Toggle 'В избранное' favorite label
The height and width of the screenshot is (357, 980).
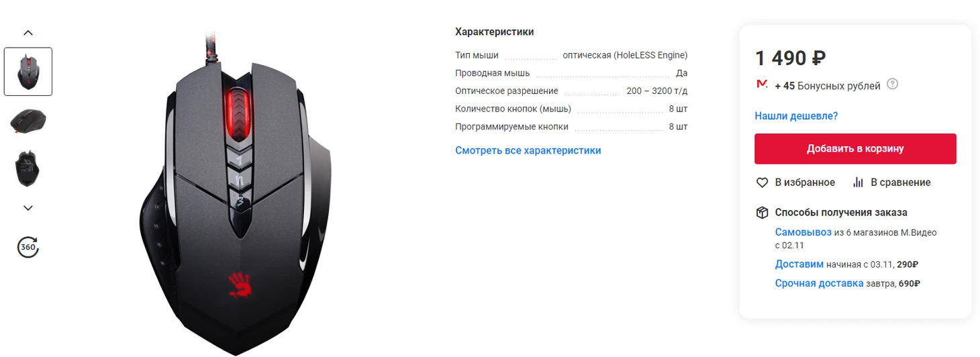tap(805, 183)
